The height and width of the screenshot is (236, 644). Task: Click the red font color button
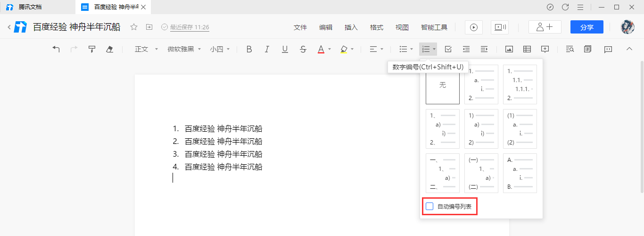click(x=321, y=49)
